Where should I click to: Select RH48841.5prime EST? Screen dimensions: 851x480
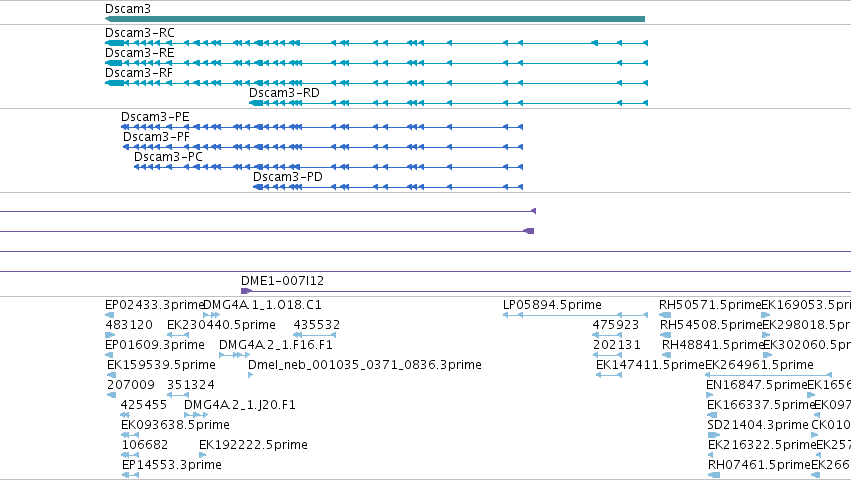pyautogui.click(x=713, y=345)
